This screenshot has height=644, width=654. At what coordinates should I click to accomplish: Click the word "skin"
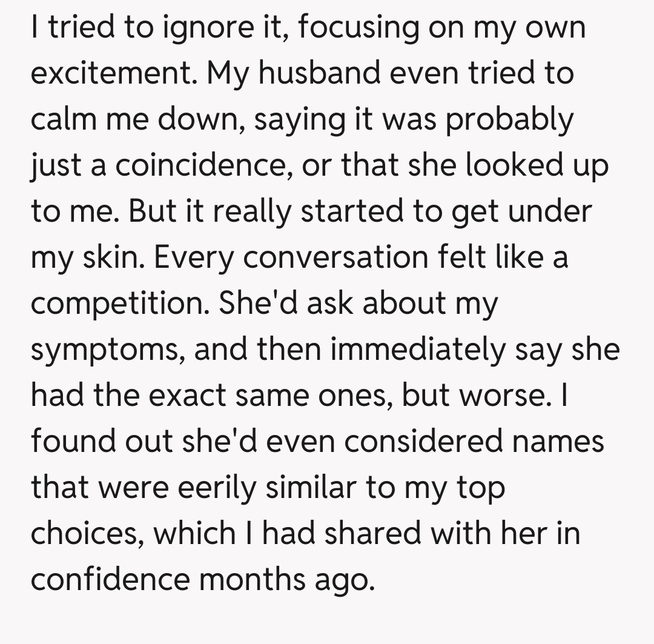(114, 258)
